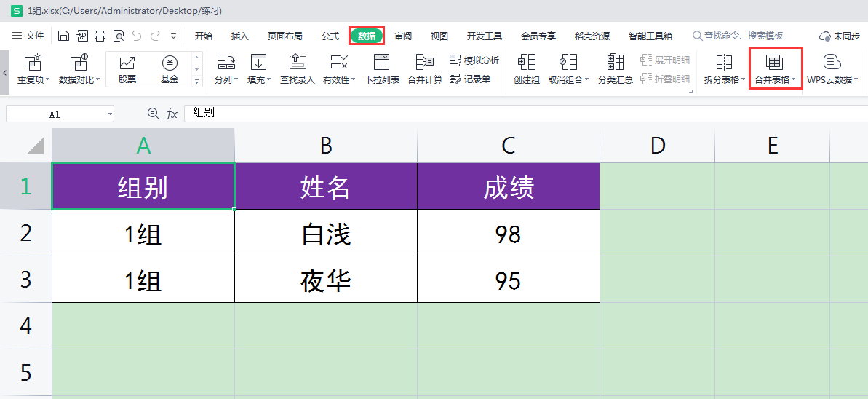Click the 创建组 create group icon

coord(527,70)
